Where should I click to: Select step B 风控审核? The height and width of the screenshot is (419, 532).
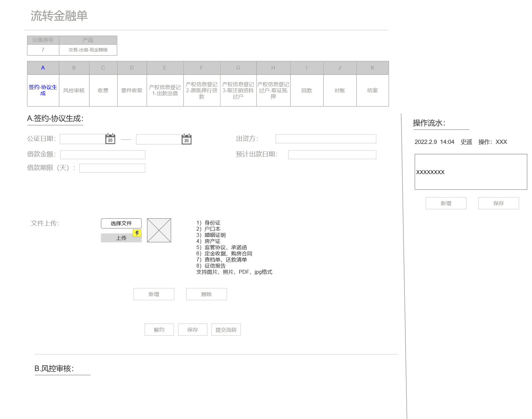point(74,90)
